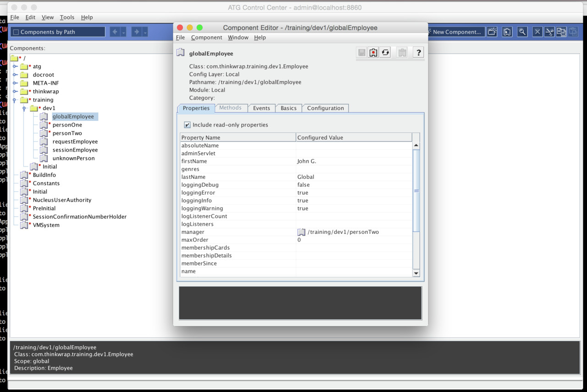This screenshot has height=392, width=587.
Task: Open the back history dropdown arrow
Action: 123,32
